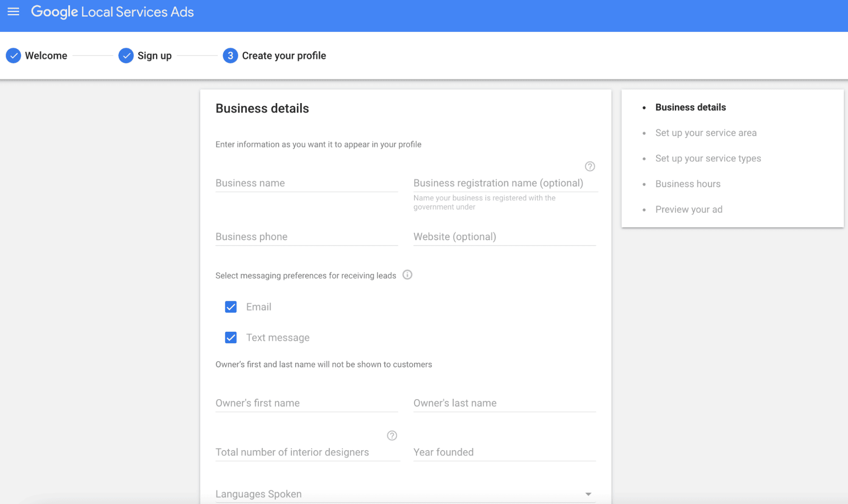Screen dimensions: 848x504
Task: Select the Business details sidebar item
Action: 690,107
